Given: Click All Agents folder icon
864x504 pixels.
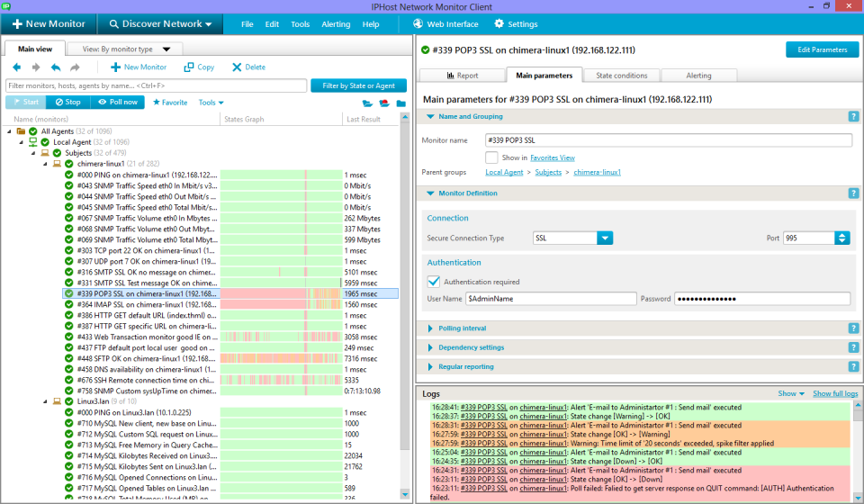Looking at the screenshot, I should click(x=21, y=131).
